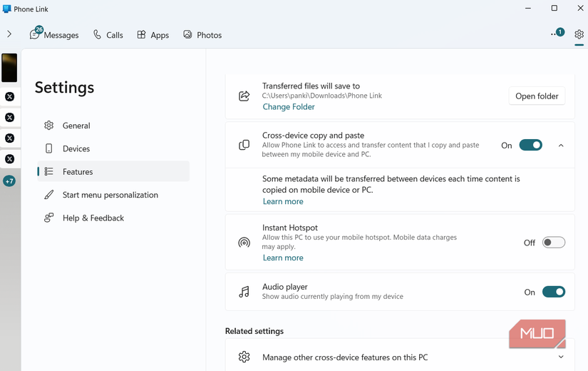
Task: Click the transferred files share icon
Action: (244, 96)
